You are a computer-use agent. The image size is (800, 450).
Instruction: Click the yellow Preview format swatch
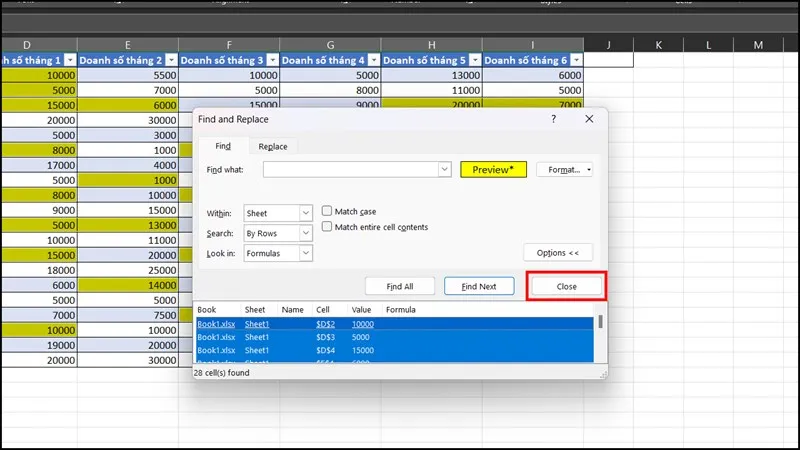[x=493, y=170]
